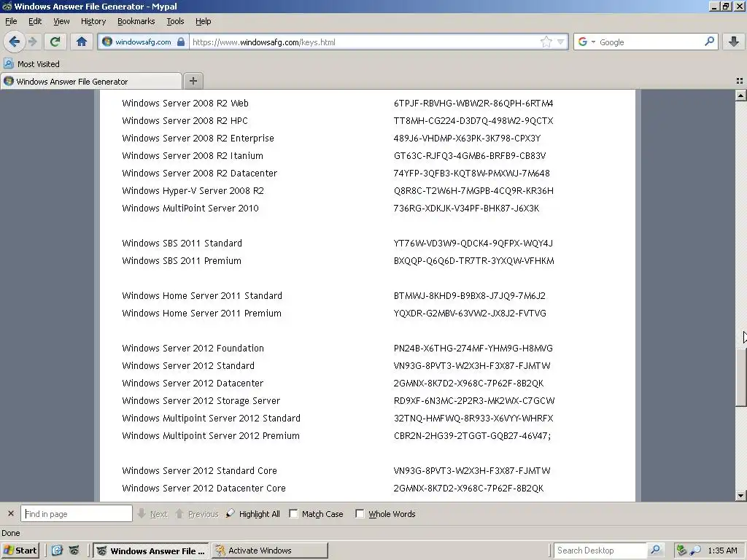Screen dimensions: 747x560
Task: Reload the page with refresh icon
Action: (55, 42)
